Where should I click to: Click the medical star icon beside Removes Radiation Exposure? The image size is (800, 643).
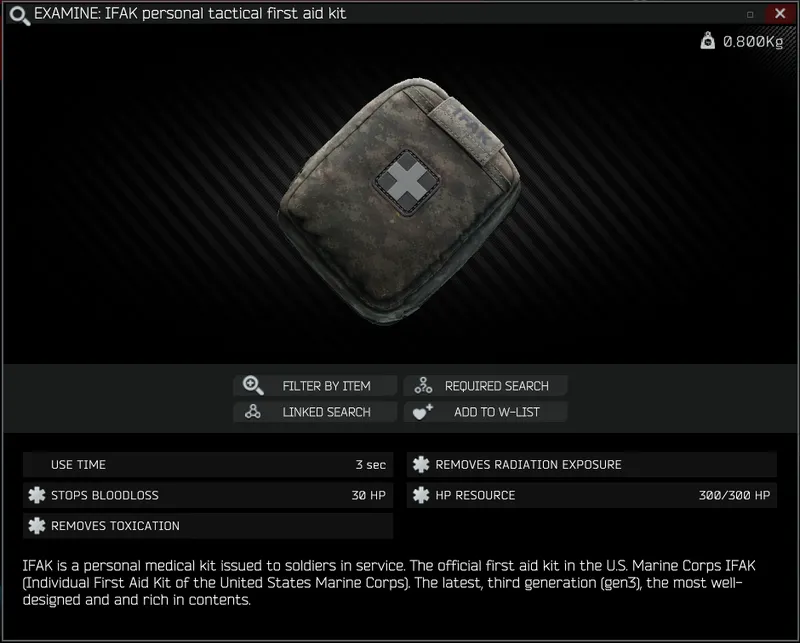click(x=421, y=464)
